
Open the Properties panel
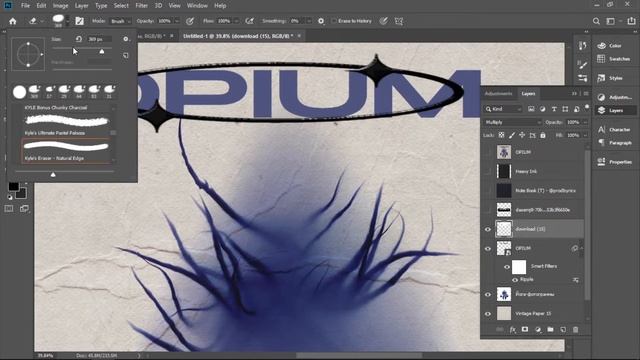(614, 162)
